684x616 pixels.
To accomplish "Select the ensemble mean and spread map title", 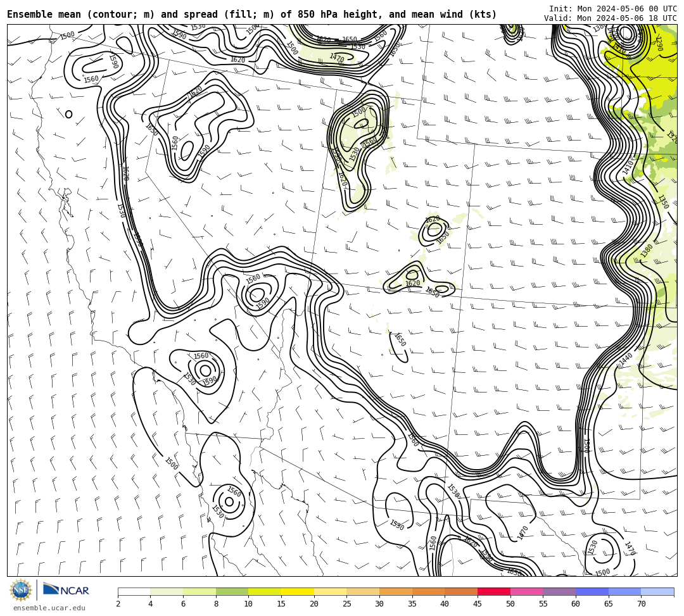I will click(251, 15).
